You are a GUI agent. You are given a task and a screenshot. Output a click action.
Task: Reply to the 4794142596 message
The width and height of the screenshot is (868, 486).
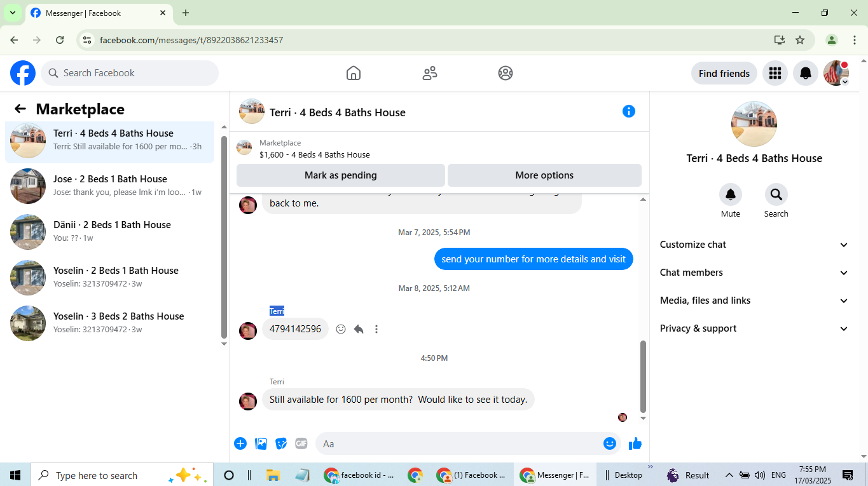click(x=359, y=329)
